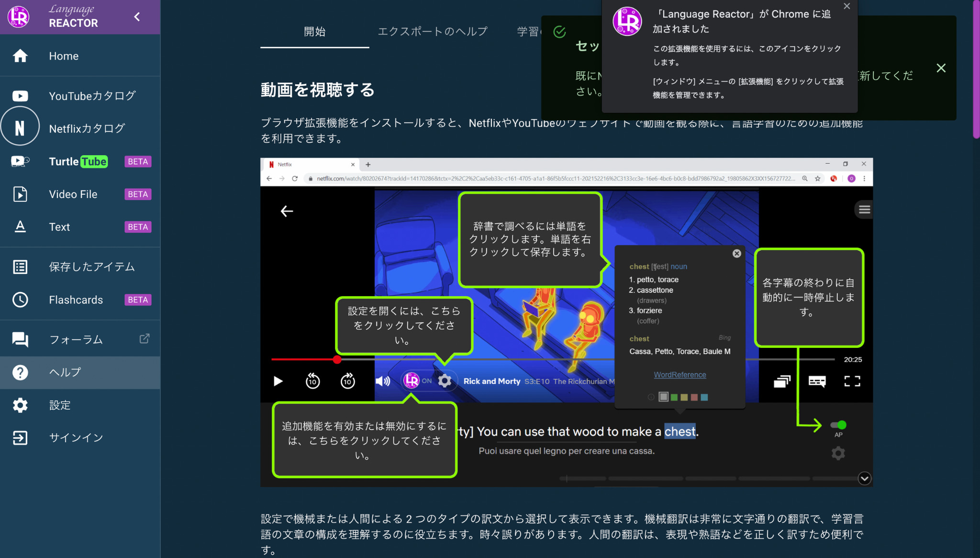Click the Home house icon
Image resolution: width=980 pixels, height=558 pixels.
coord(20,56)
